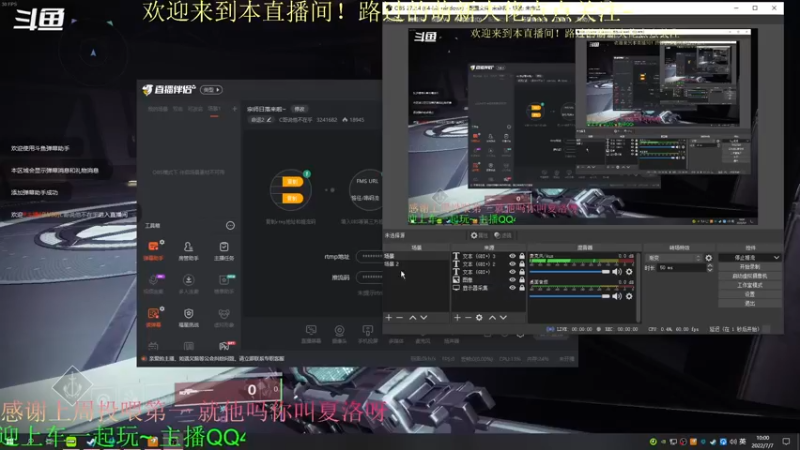Mute the 桌面音频 speaker icon
The height and width of the screenshot is (450, 800).
coord(617,296)
